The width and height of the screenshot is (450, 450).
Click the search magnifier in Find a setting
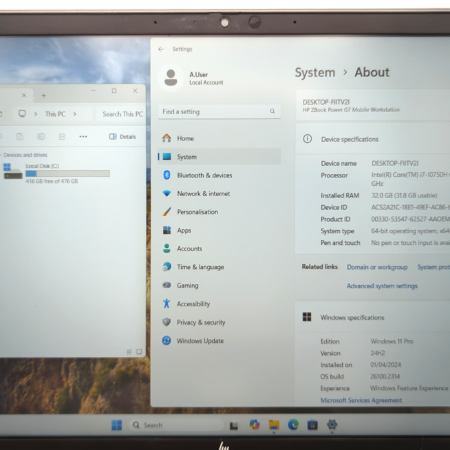(272, 111)
